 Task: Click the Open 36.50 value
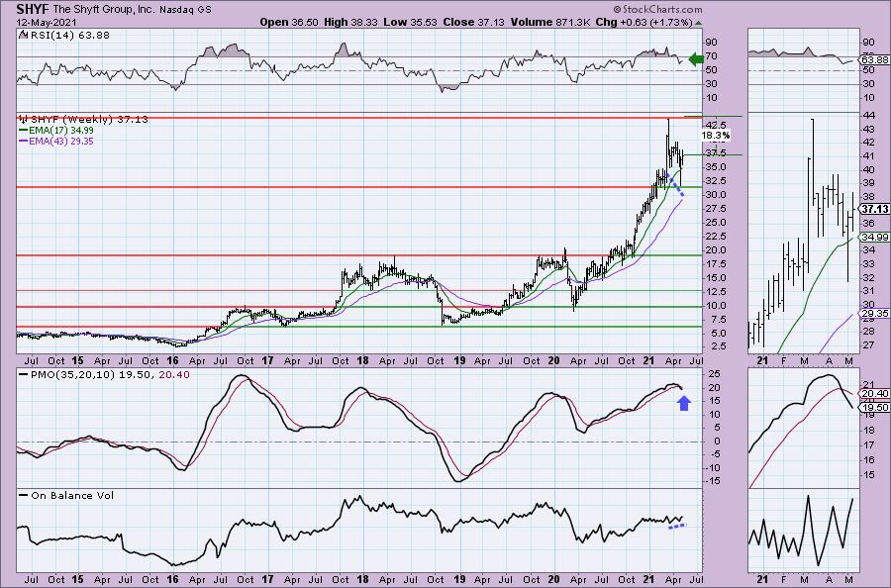click(x=289, y=22)
